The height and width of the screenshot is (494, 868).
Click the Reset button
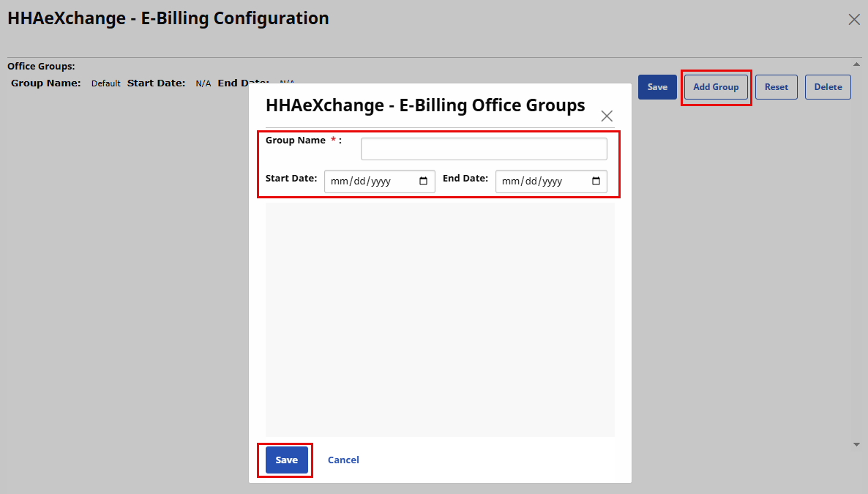[x=776, y=86]
